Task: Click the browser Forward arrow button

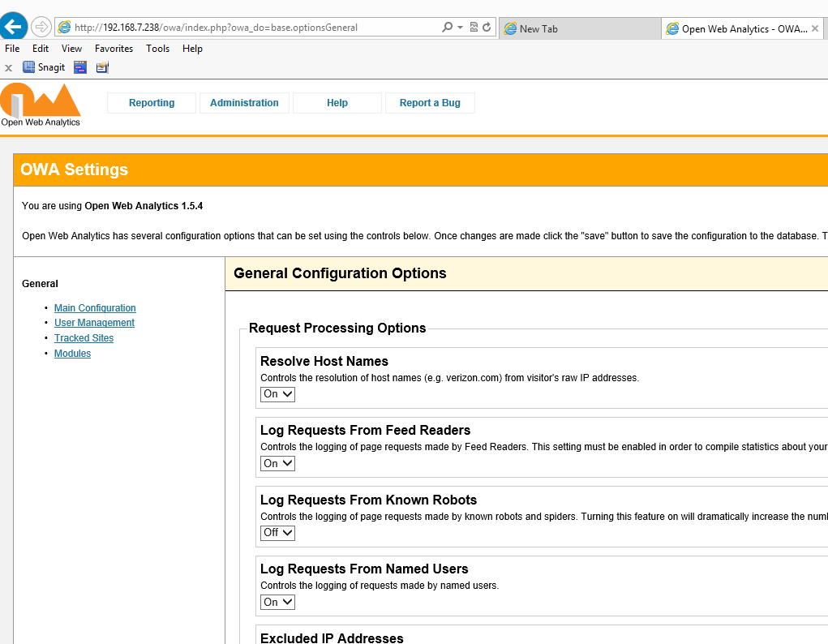Action: click(x=41, y=27)
